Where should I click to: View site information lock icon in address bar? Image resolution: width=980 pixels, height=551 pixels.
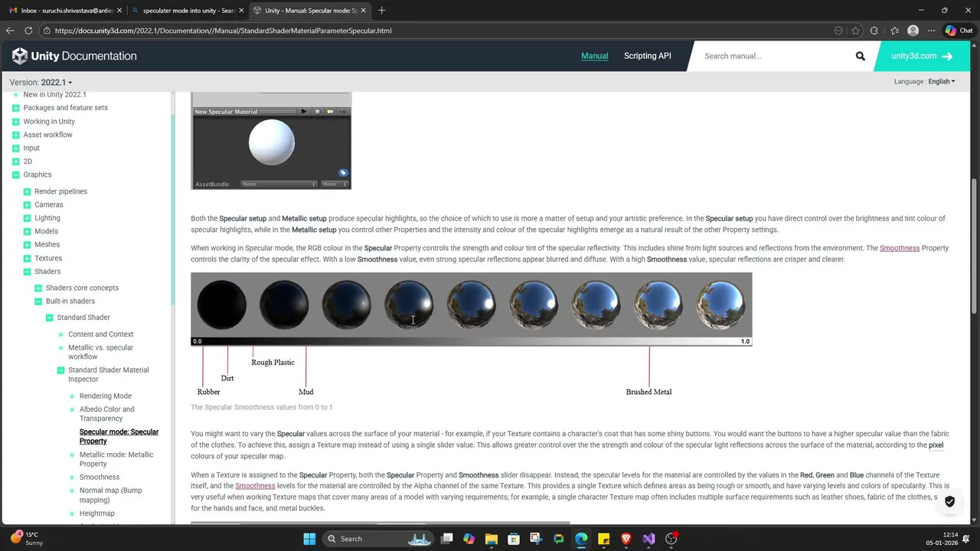coord(47,31)
